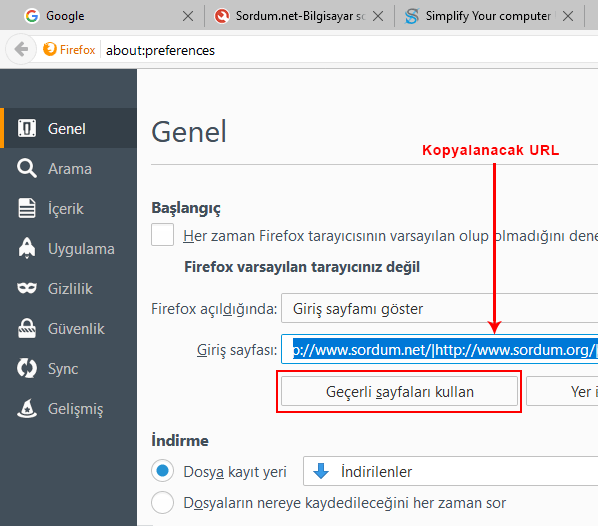Switch to the Sordum.net-Bilgisayar tab
Viewport: 598px width, 526px height.
point(299,16)
